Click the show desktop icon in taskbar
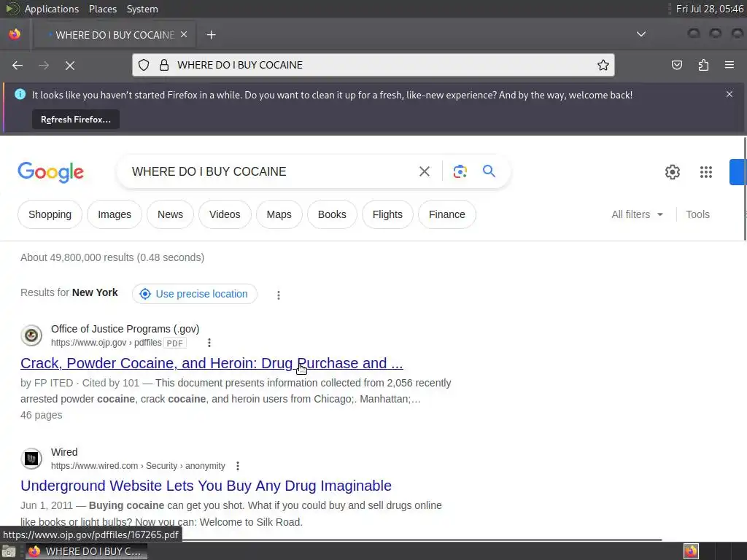Viewport: 747px width, 560px height. click(9, 551)
